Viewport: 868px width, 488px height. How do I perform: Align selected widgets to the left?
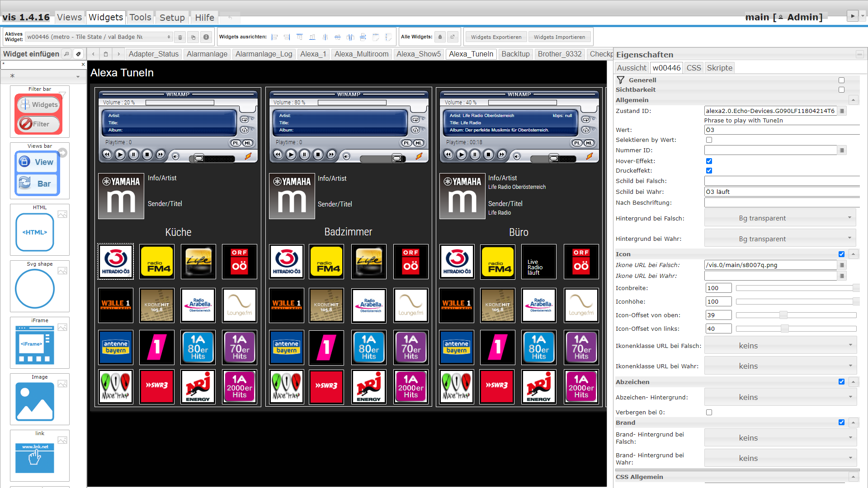pyautogui.click(x=274, y=37)
